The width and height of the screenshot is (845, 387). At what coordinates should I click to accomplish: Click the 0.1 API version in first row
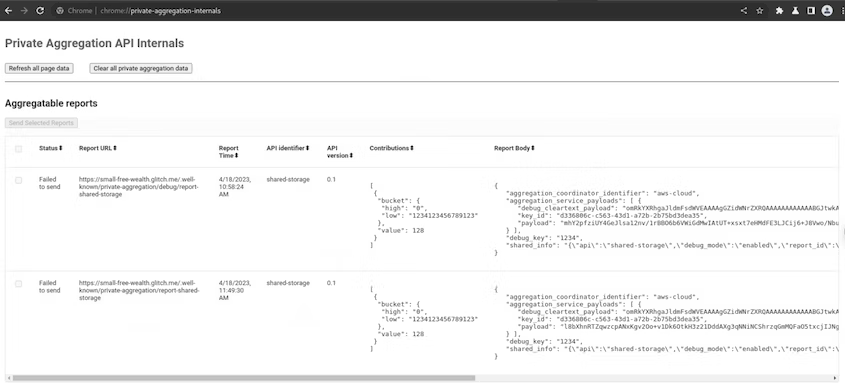click(x=331, y=179)
